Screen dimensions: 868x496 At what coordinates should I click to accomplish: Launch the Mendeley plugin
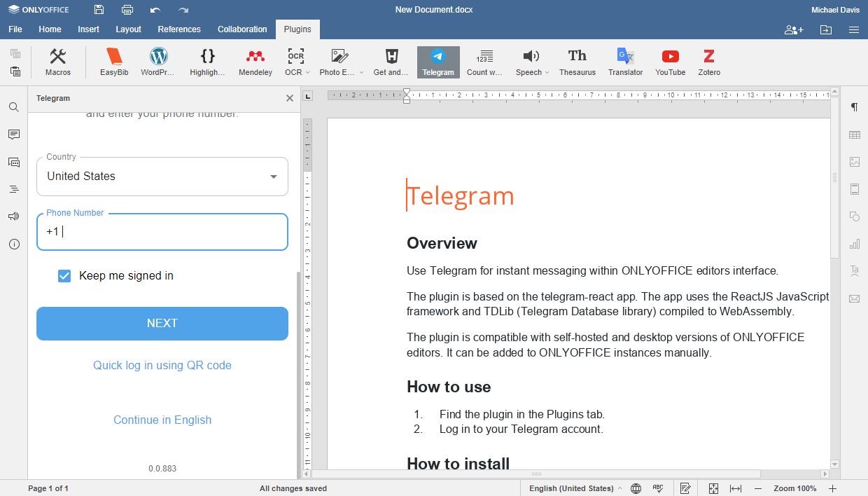tap(255, 62)
